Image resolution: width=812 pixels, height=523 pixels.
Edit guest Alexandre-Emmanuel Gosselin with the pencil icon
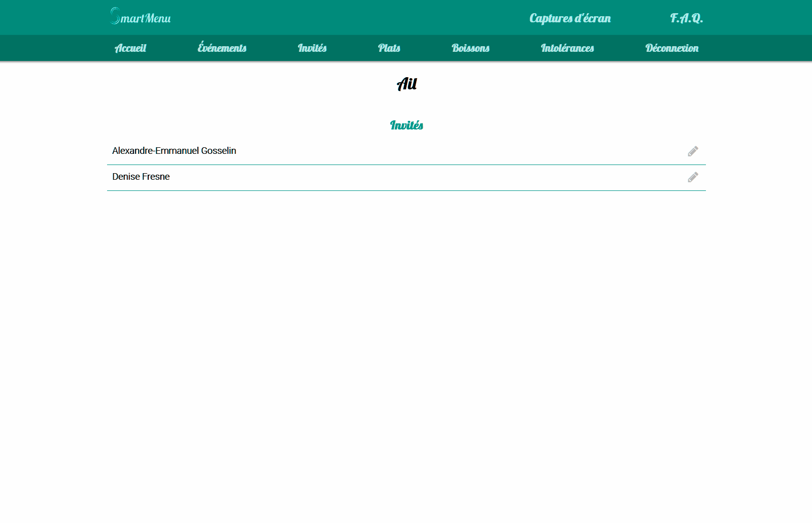[693, 151]
